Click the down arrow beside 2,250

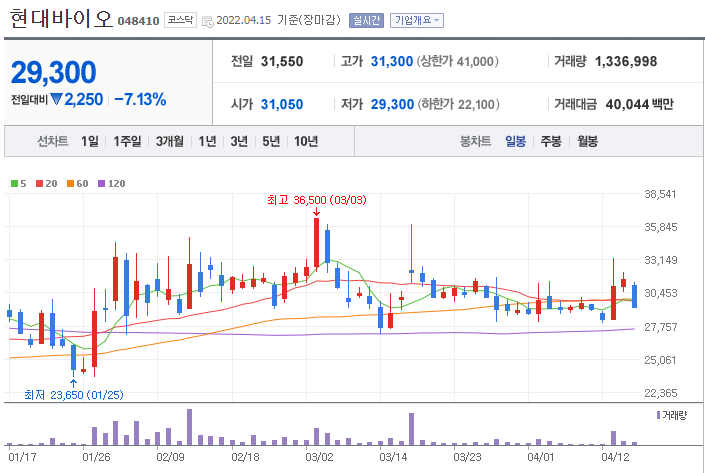click(56, 99)
